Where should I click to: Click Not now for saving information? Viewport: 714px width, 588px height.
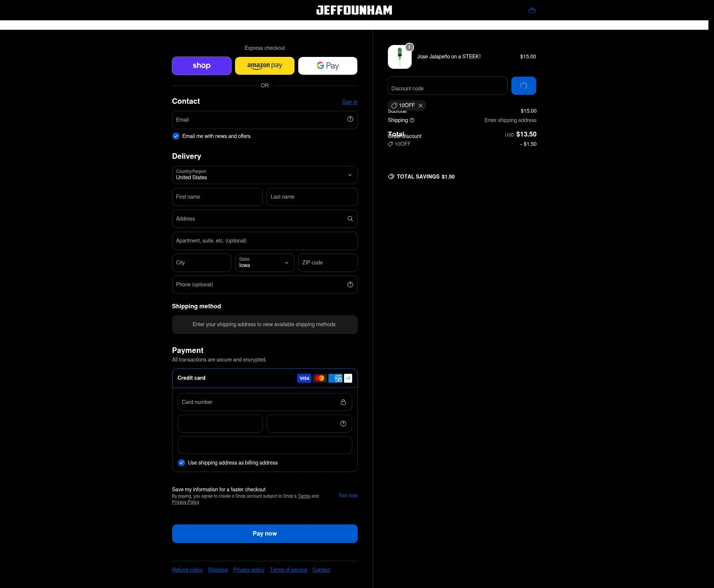coord(348,495)
